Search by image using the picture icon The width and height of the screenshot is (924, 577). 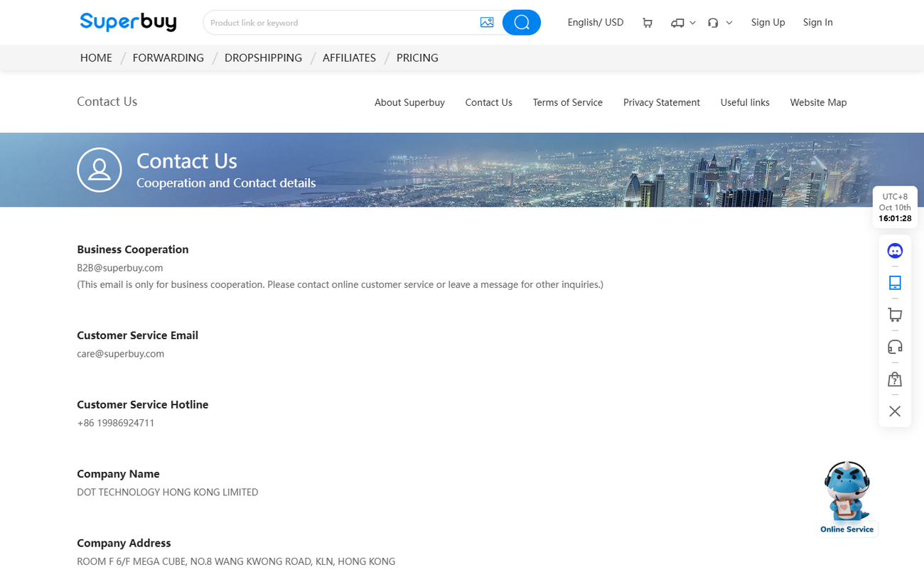coord(487,23)
